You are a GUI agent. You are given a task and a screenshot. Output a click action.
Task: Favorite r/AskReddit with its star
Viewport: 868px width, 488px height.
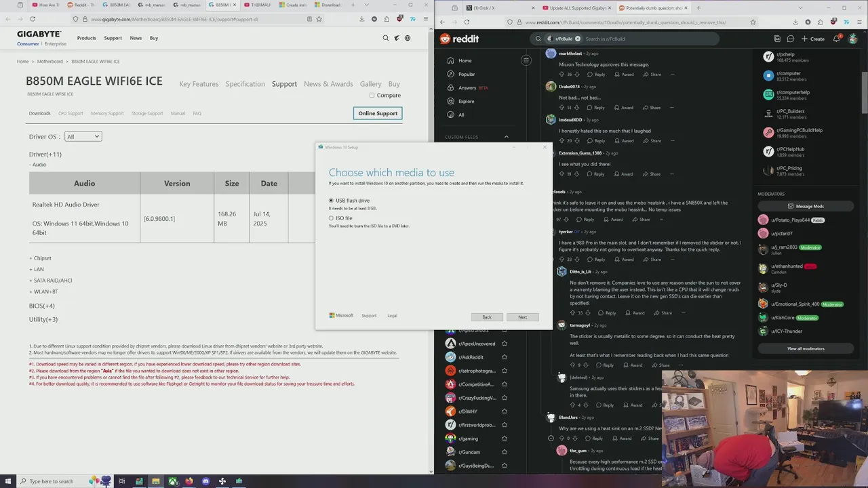(504, 357)
